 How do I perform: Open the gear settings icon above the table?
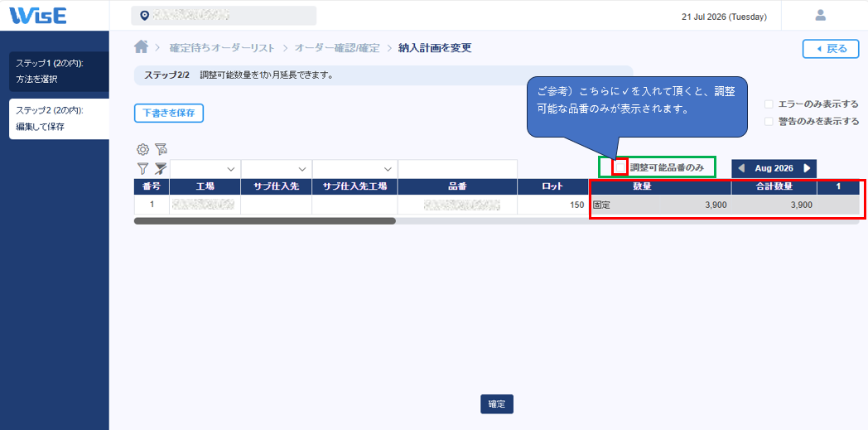click(142, 149)
